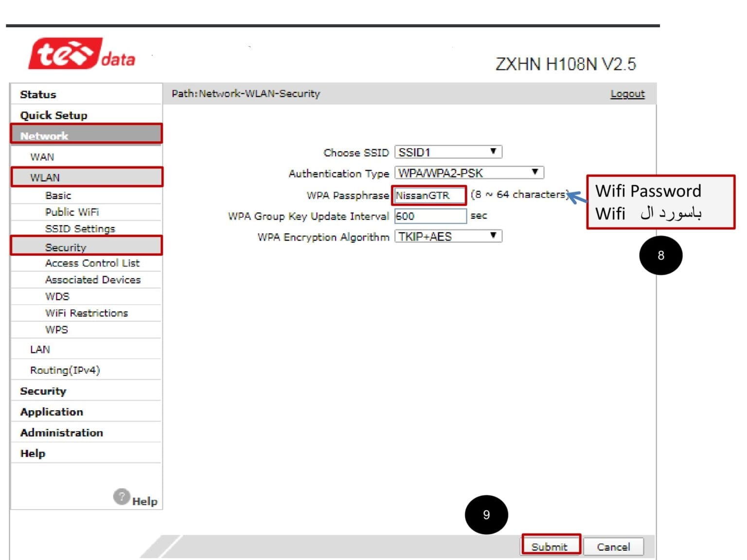
Task: Expand the Network section
Action: pos(44,136)
